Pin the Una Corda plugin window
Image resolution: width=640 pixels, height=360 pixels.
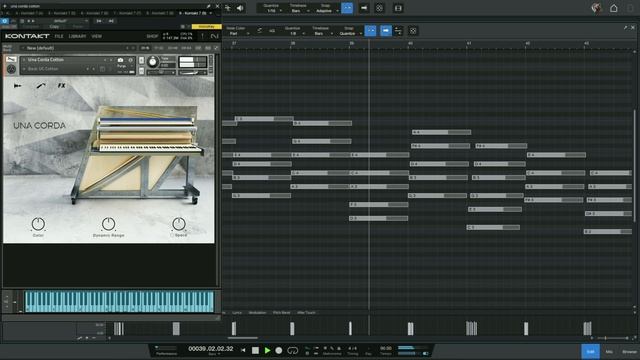click(209, 7)
